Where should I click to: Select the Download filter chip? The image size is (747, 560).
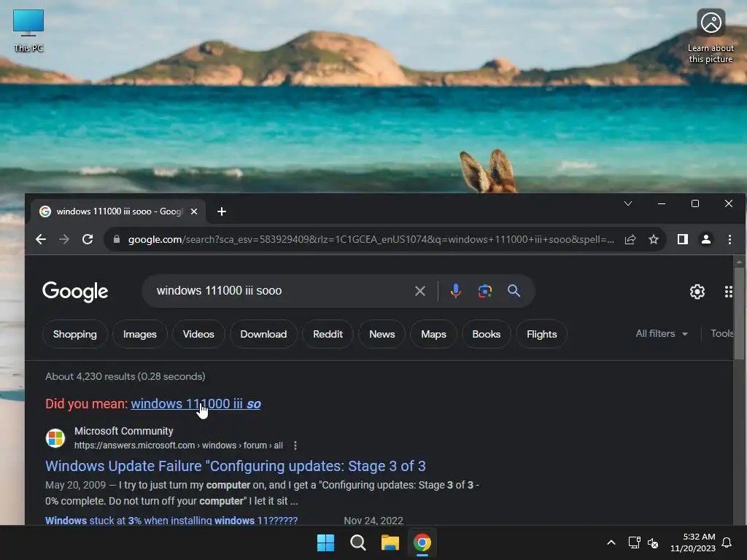pyautogui.click(x=263, y=334)
